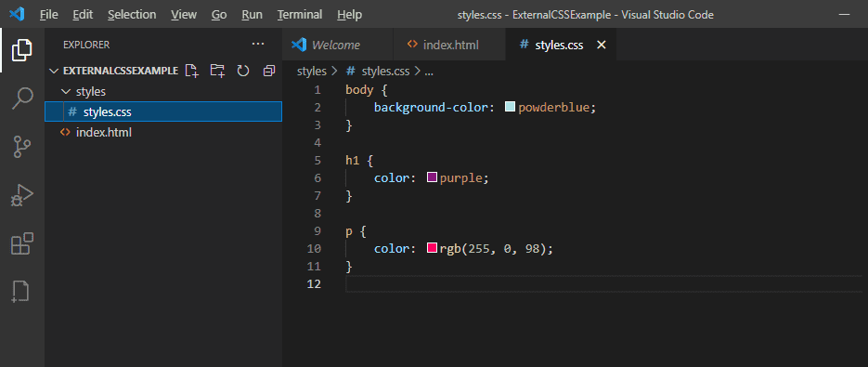Open the Selection menu

click(132, 15)
